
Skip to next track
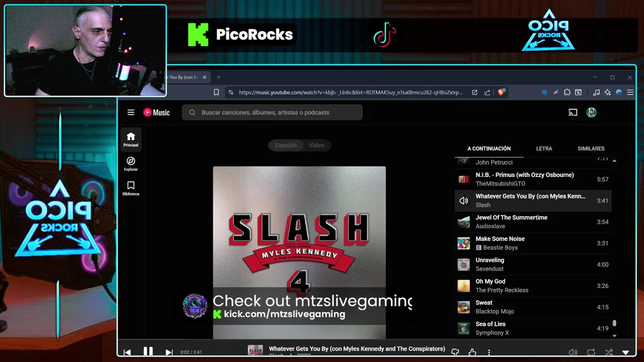click(169, 352)
